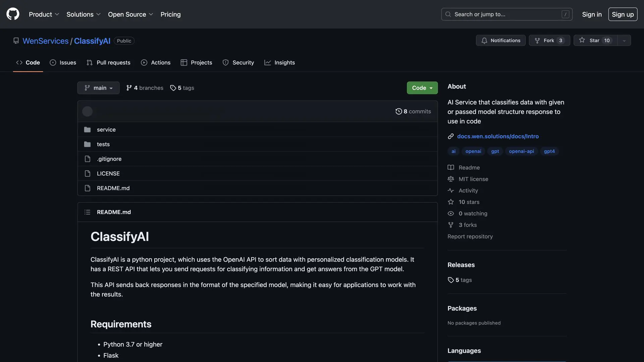The image size is (644, 362).
Task: Click the committer avatar circle
Action: pos(87,111)
